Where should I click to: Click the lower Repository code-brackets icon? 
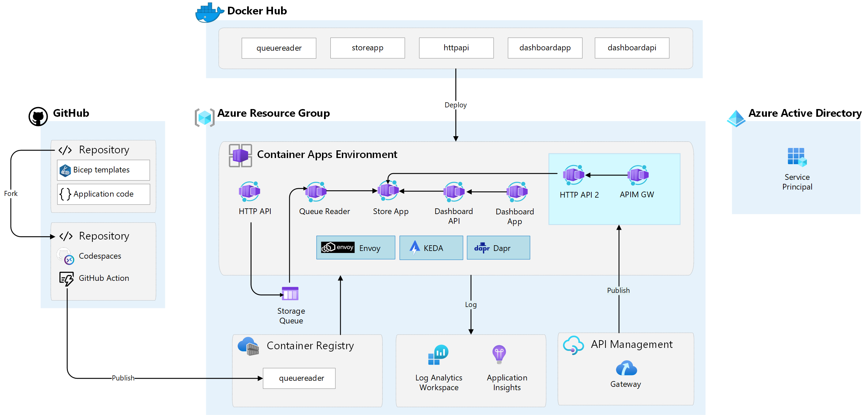tap(66, 236)
